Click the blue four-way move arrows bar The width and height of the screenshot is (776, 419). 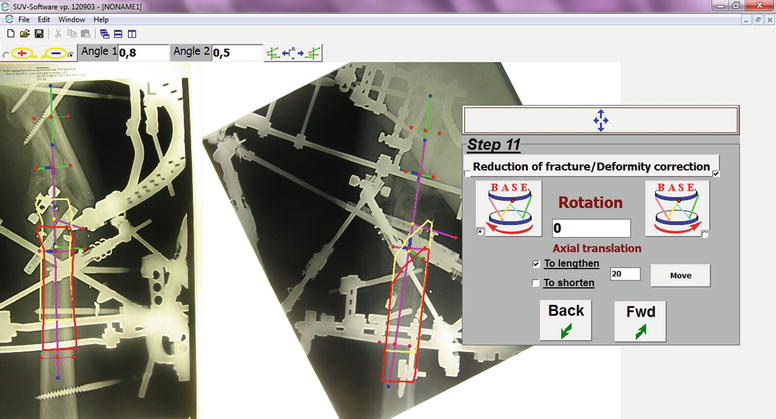click(x=600, y=121)
